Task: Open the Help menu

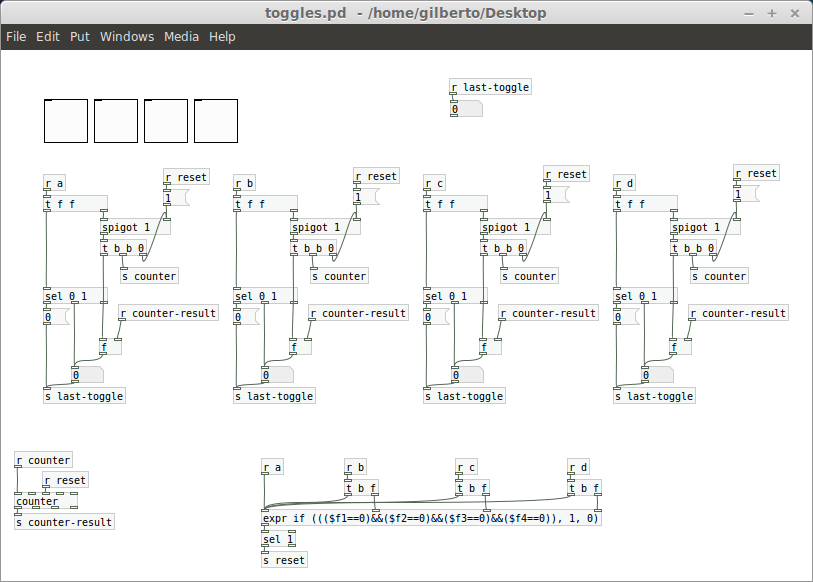Action: click(x=222, y=36)
